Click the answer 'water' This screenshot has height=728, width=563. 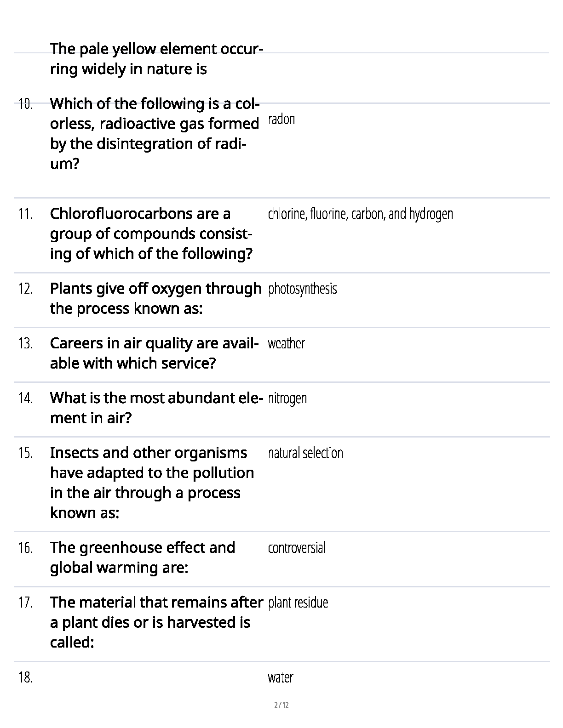click(x=280, y=677)
